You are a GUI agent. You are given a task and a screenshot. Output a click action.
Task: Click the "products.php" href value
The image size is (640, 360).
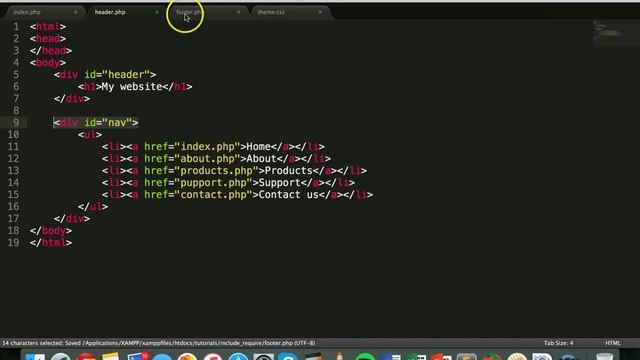(216, 171)
